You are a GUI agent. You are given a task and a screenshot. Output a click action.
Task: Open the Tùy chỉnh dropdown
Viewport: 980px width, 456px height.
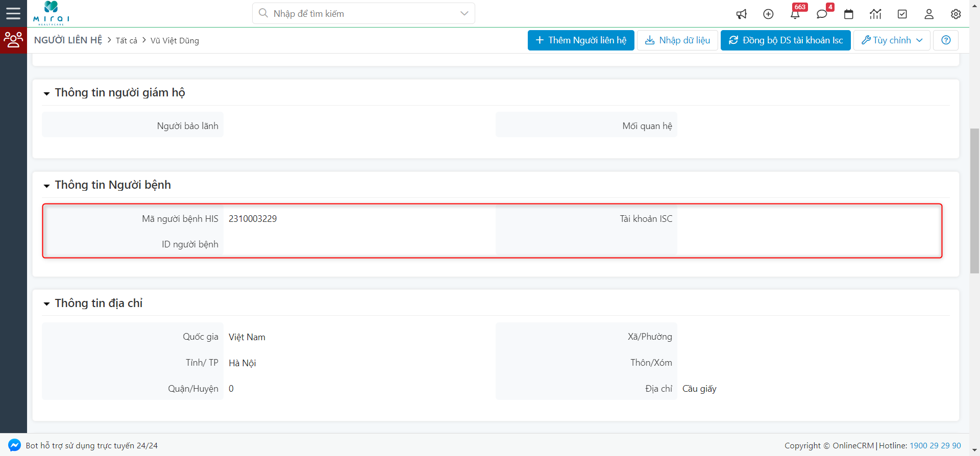[x=892, y=40]
